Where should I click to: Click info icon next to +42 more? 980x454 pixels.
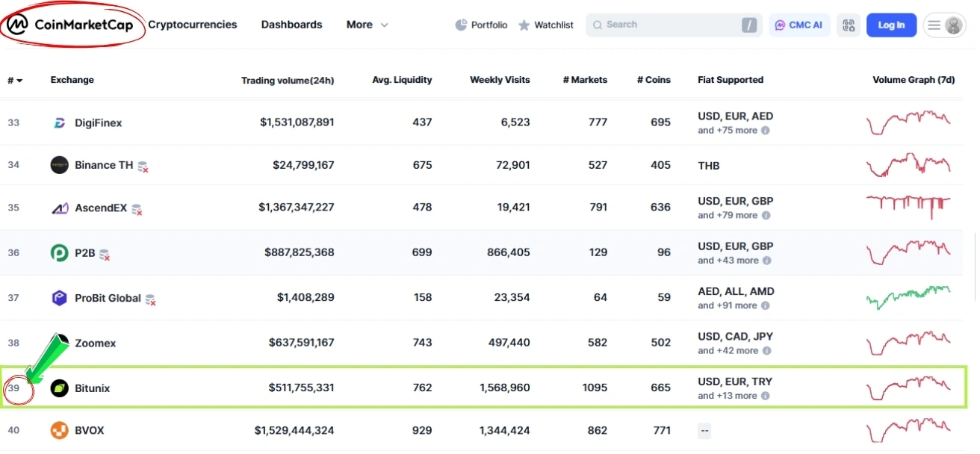(766, 350)
